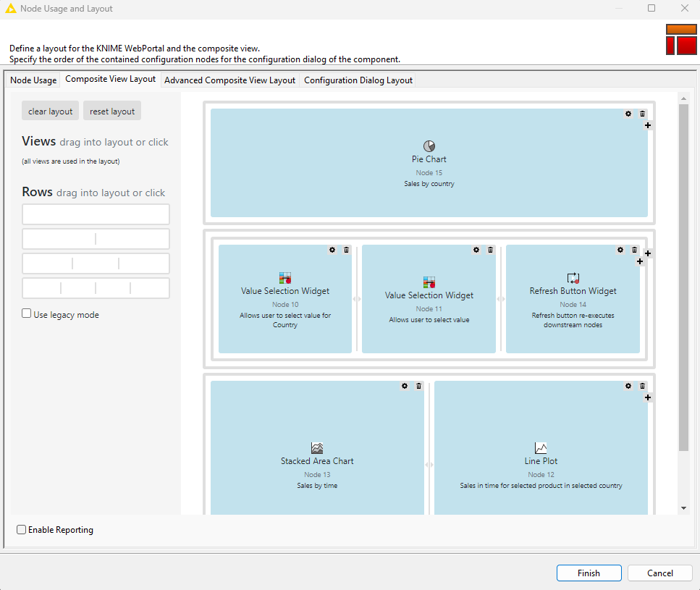This screenshot has width=700, height=590.
Task: Delete the Pie Chart view with trash icon
Action: coord(642,114)
